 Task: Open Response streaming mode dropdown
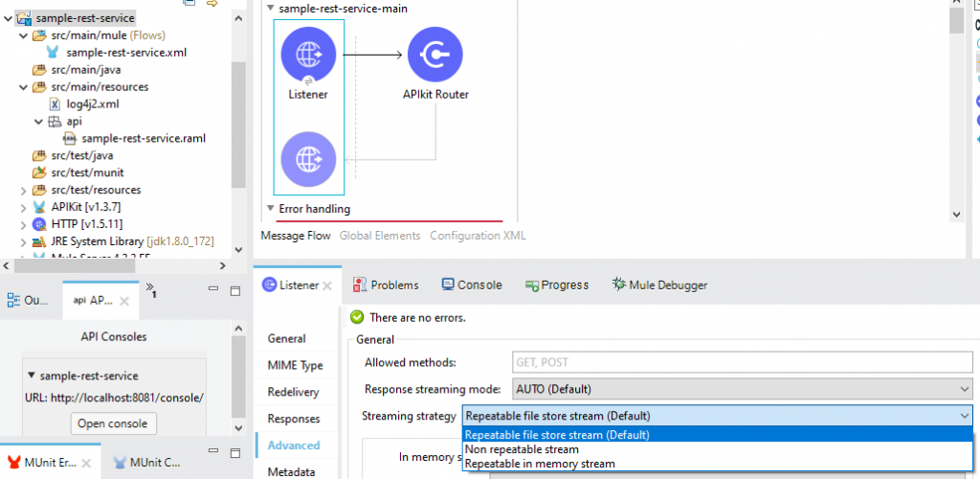[742, 389]
